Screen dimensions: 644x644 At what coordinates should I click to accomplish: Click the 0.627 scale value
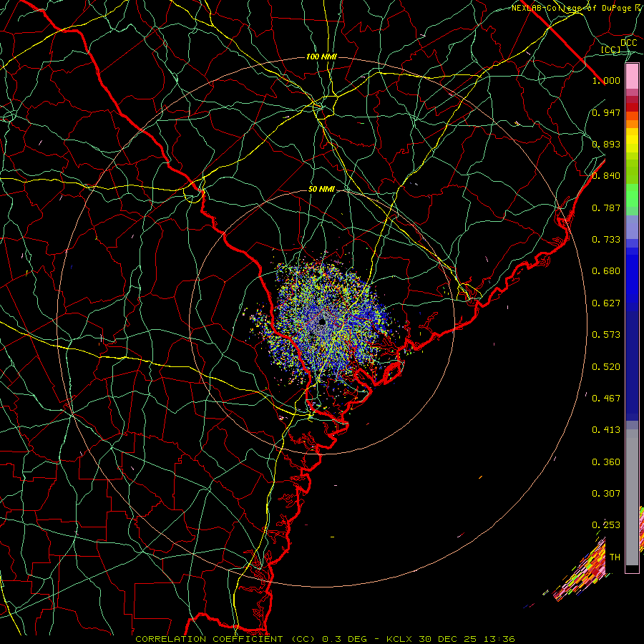point(606,303)
